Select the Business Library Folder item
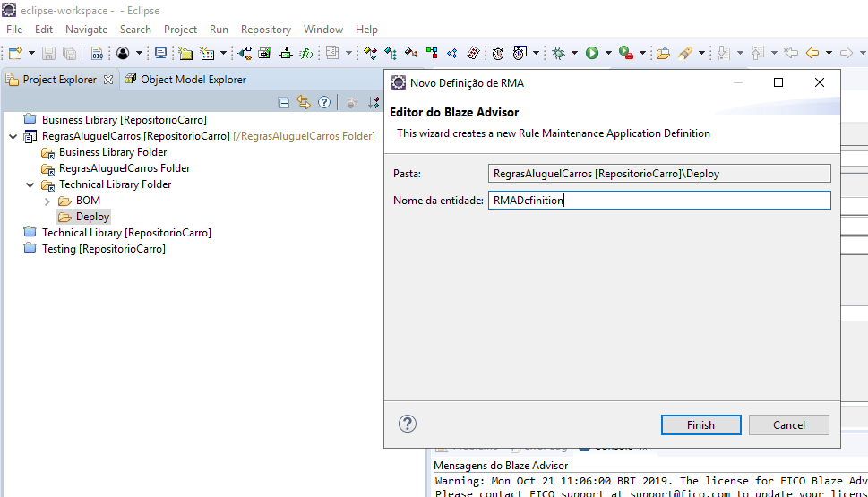Image resolution: width=868 pixels, height=497 pixels. [x=105, y=152]
